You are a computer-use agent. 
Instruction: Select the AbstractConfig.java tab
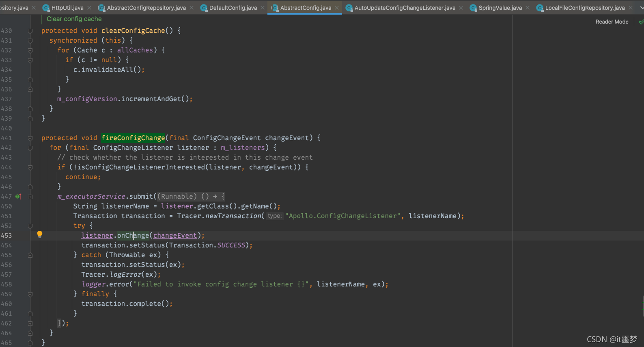click(306, 8)
